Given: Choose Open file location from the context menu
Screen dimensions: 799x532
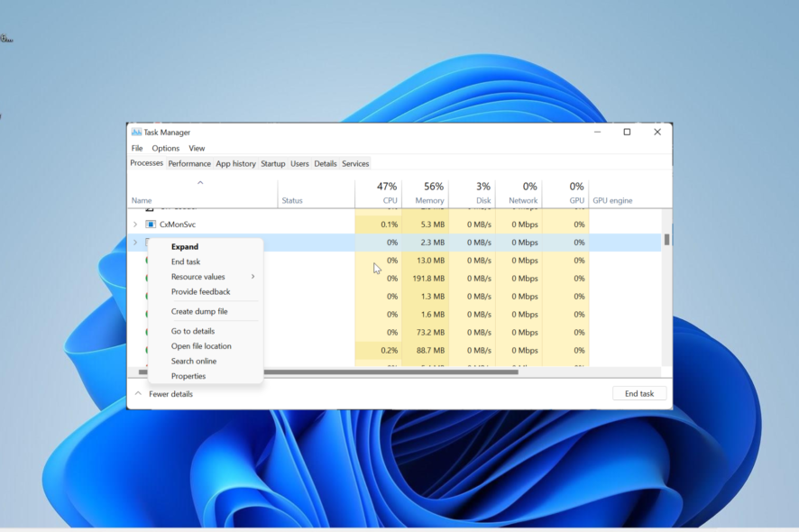Looking at the screenshot, I should click(x=203, y=345).
